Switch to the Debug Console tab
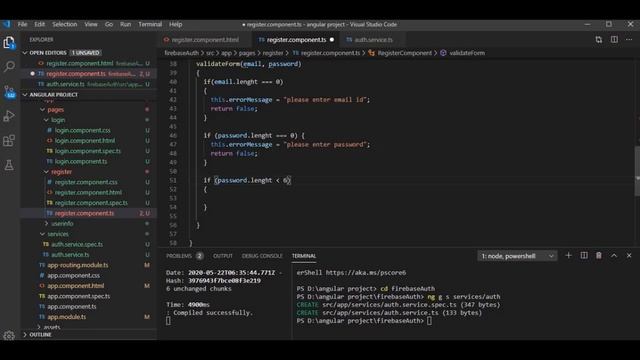Screen dimensions: 640x360 click(x=262, y=256)
